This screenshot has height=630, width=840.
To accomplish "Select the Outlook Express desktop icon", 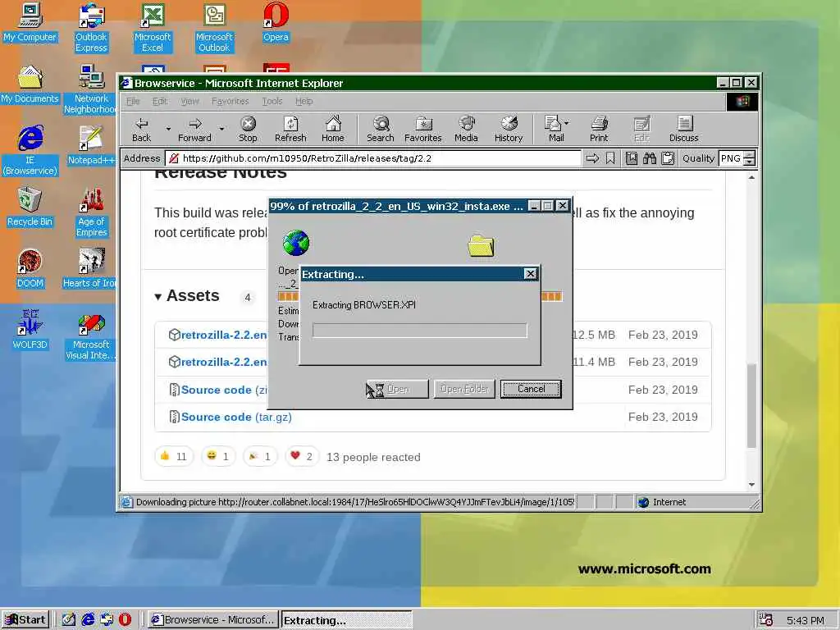I will pyautogui.click(x=91, y=28).
